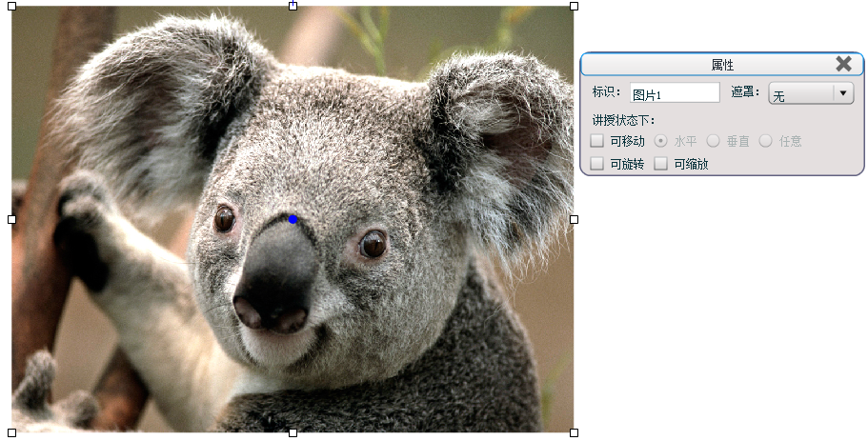Click the 属性 panel title bar

tap(721, 65)
